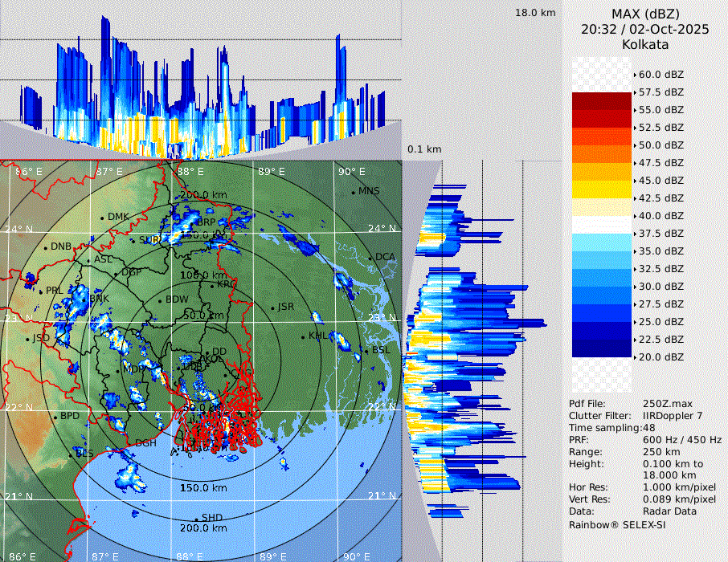
Task: Click the MNS station marker on the map
Action: click(353, 192)
